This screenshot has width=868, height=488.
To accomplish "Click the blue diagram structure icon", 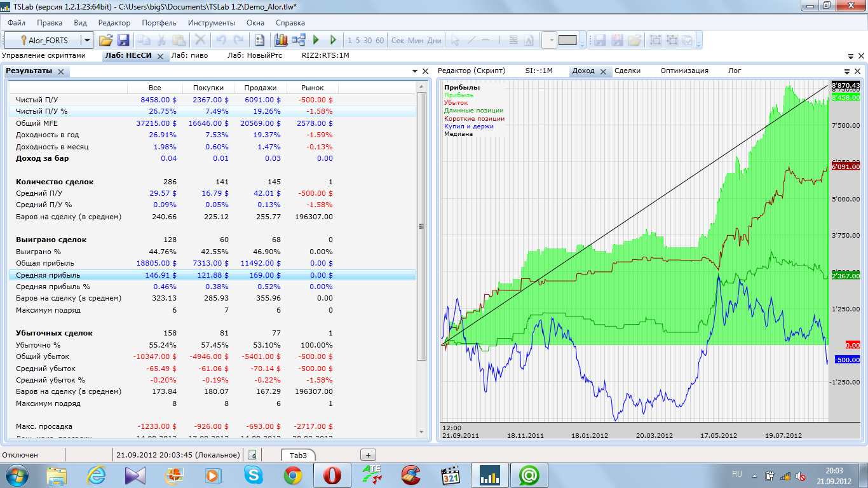I will (x=299, y=40).
